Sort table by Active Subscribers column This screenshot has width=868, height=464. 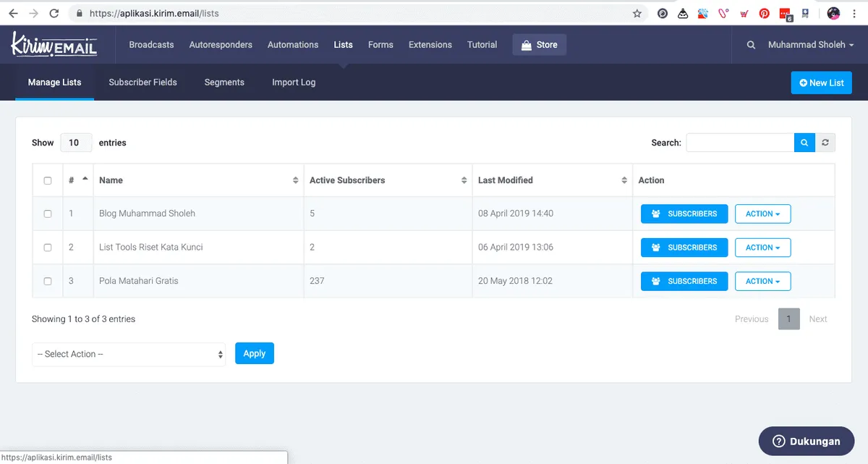(387, 180)
